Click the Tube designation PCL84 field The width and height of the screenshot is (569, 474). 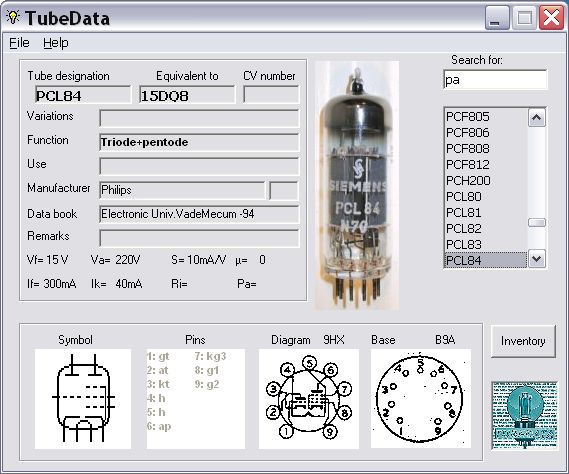click(x=83, y=95)
